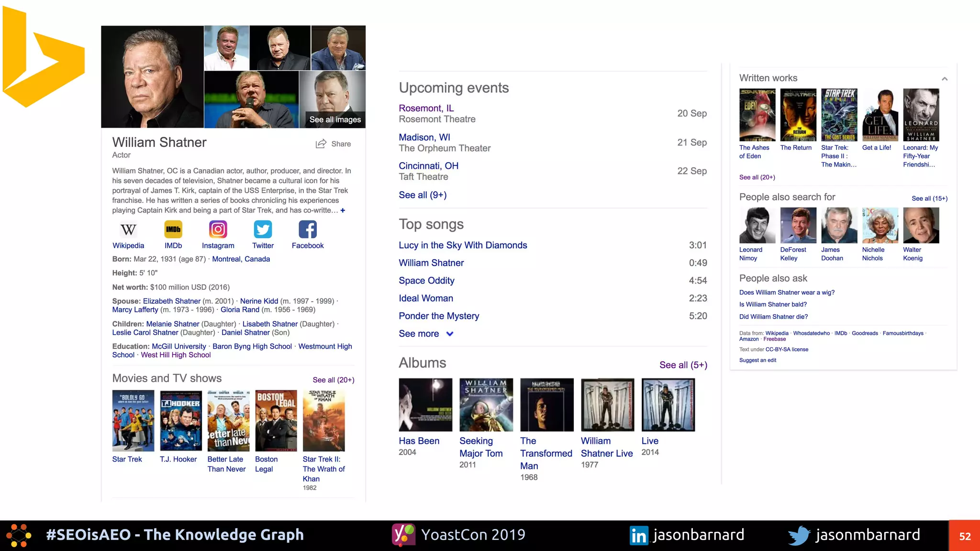Play Lucy in the Sky With Diamonds
This screenshot has height=551, width=980.
[x=463, y=245]
